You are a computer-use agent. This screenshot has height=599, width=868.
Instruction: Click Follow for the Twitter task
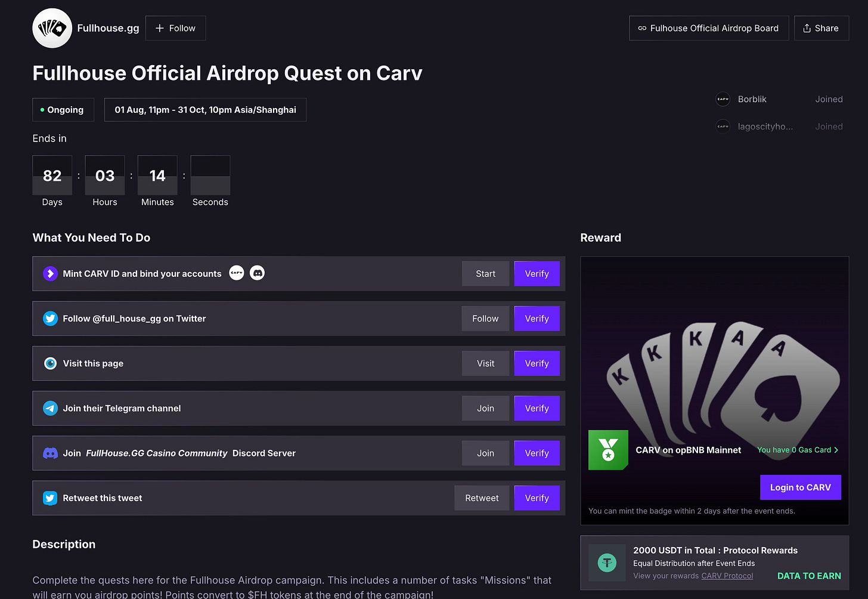pos(485,319)
